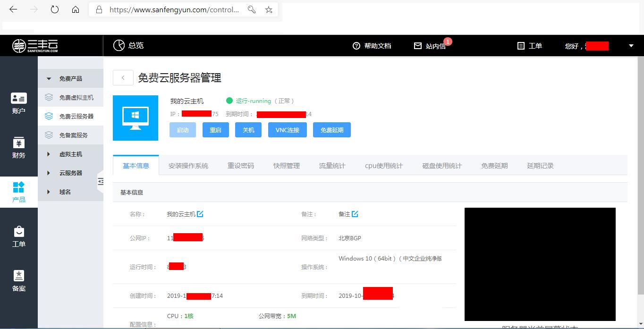The height and width of the screenshot is (329, 644).
Task: Click the 重启 restart button
Action: click(x=215, y=130)
